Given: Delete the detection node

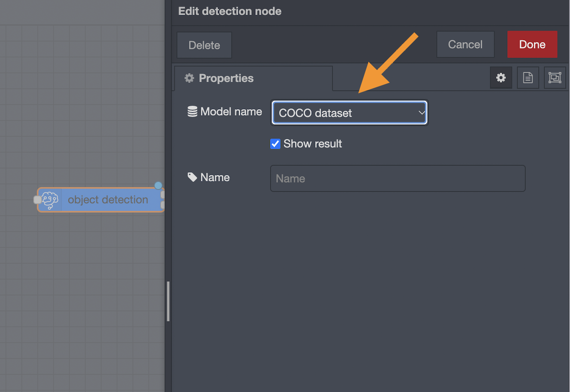Looking at the screenshot, I should click(x=204, y=45).
